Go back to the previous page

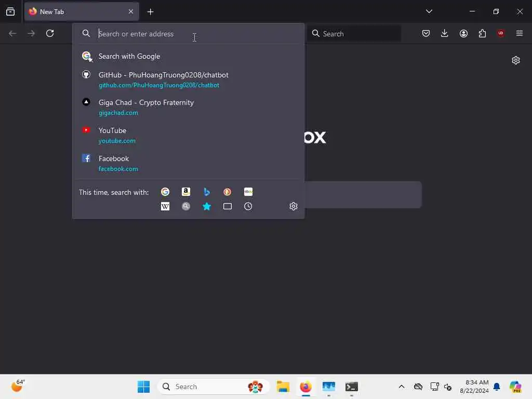click(x=12, y=33)
